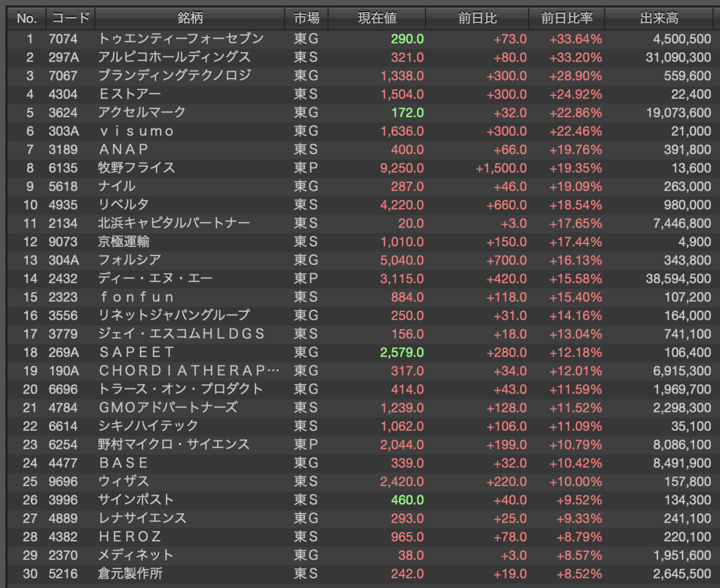This screenshot has height=588, width=720.
Task: Click volume 19,073,600
Action: (679, 112)
